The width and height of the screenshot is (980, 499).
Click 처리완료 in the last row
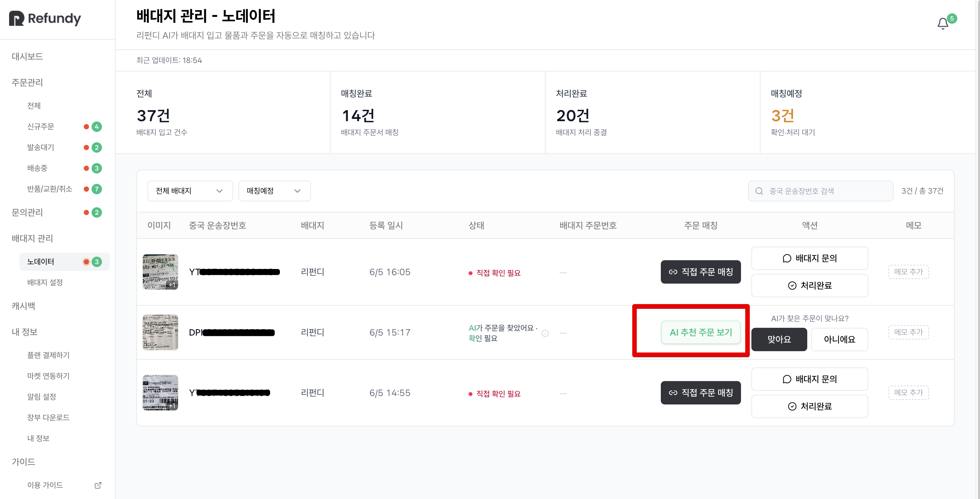point(810,406)
